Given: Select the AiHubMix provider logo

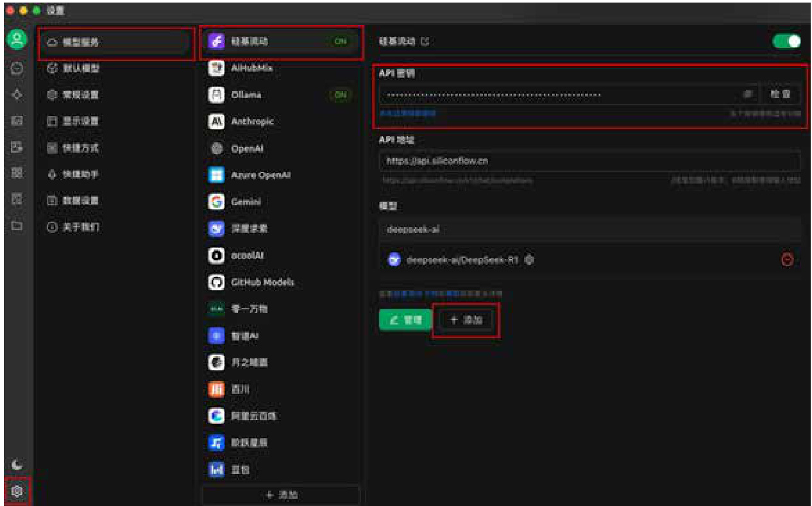Looking at the screenshot, I should coord(217,68).
